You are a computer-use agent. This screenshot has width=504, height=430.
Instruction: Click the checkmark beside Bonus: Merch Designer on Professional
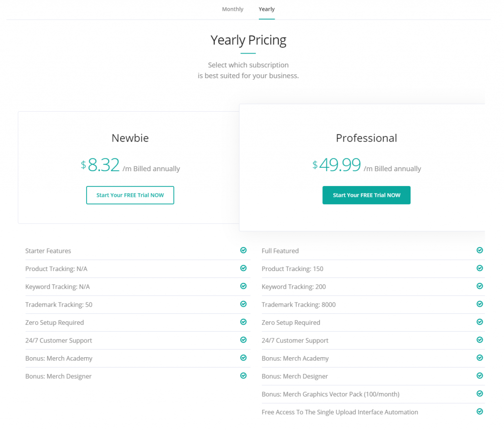(x=480, y=375)
